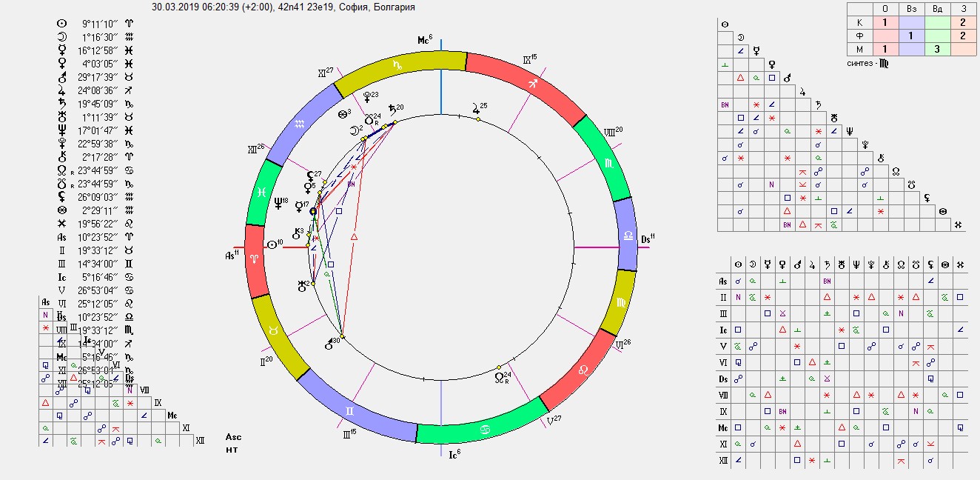Click the blue Libra segment of zodiac ring
The width and height of the screenshot is (980, 480).
click(x=626, y=236)
